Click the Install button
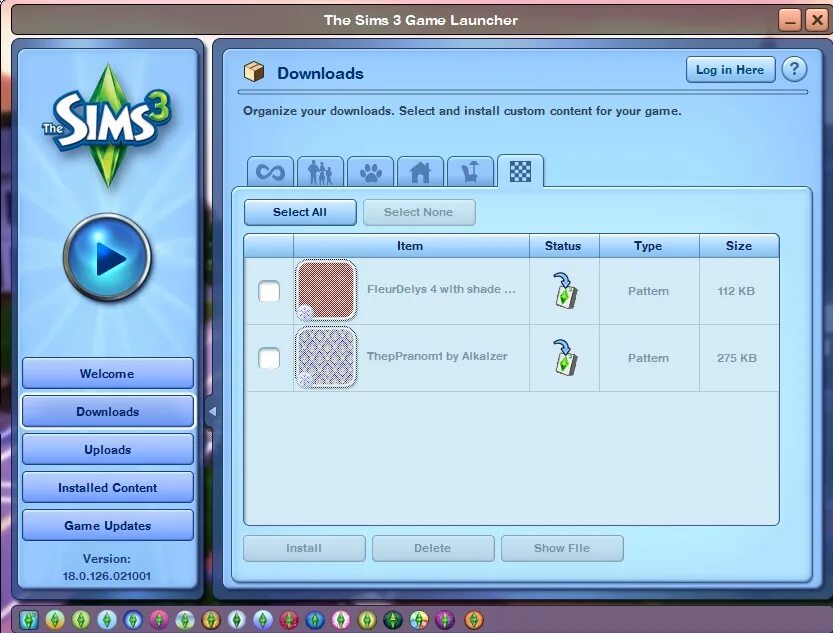833x633 pixels. click(x=304, y=549)
